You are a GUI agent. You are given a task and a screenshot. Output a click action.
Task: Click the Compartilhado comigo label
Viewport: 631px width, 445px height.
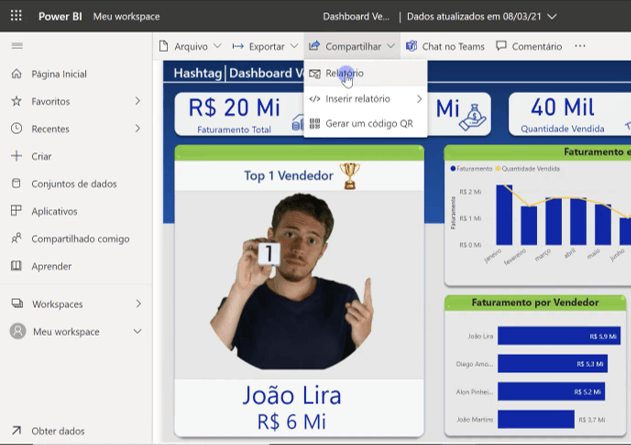80,239
